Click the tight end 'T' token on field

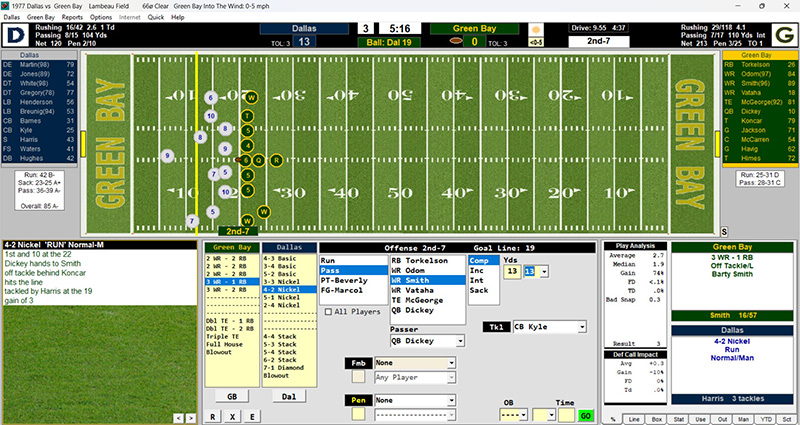[x=247, y=116]
